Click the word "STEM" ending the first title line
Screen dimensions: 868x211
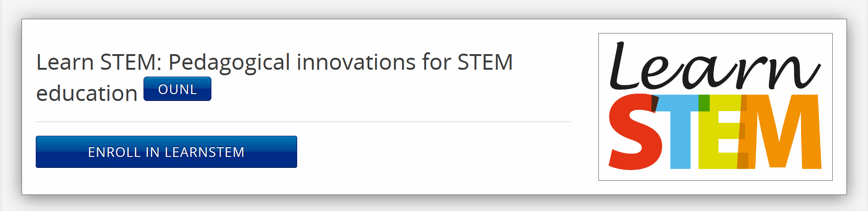click(x=485, y=62)
